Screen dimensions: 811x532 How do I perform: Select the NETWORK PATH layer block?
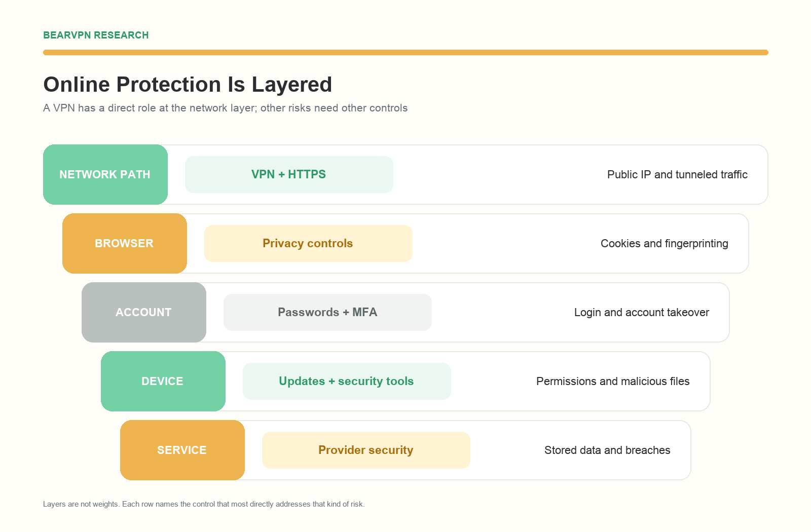point(105,174)
